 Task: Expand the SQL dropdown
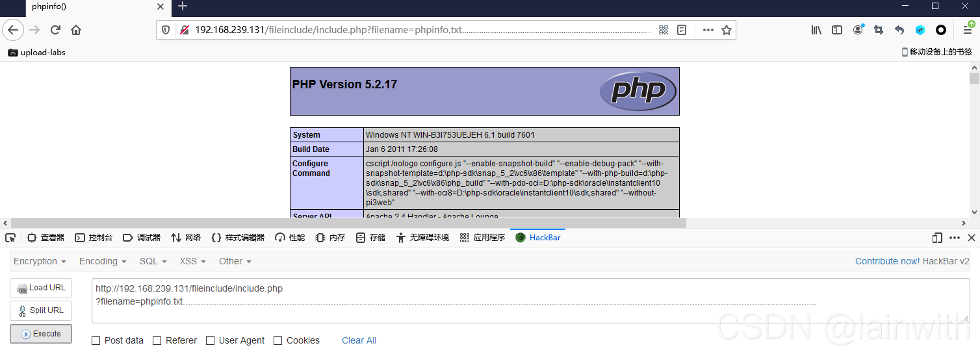tap(153, 261)
